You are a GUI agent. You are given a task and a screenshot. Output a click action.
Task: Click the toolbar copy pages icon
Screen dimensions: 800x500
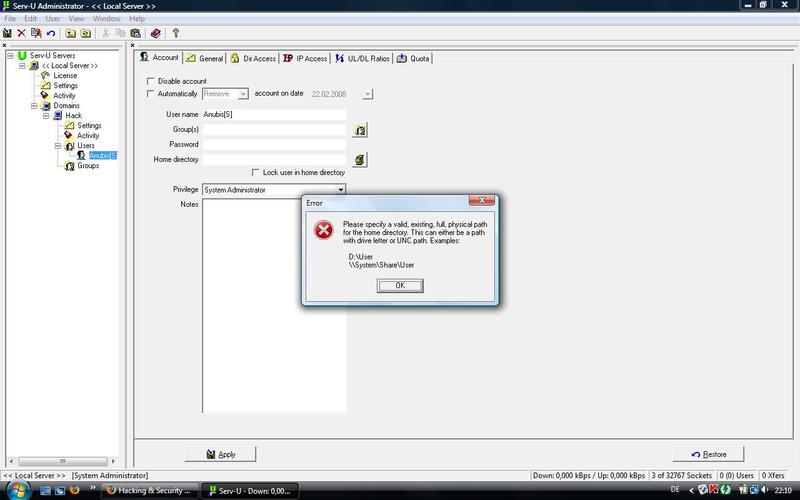120,33
